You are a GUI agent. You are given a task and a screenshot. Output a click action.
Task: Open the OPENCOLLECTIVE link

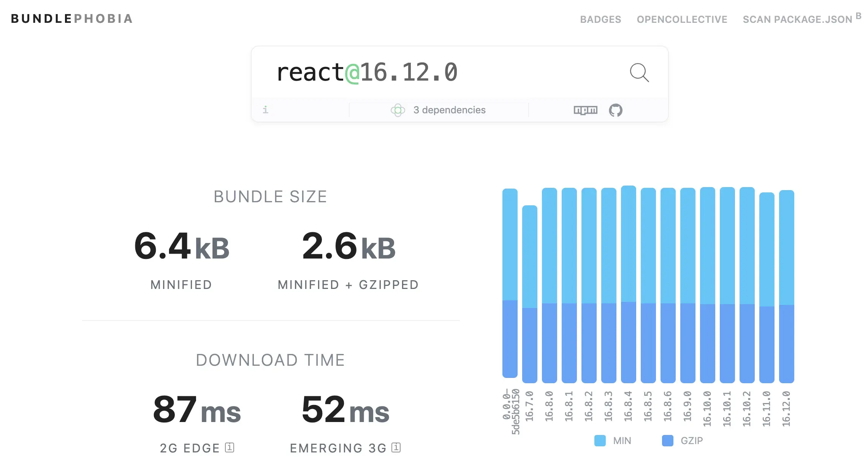coord(682,19)
